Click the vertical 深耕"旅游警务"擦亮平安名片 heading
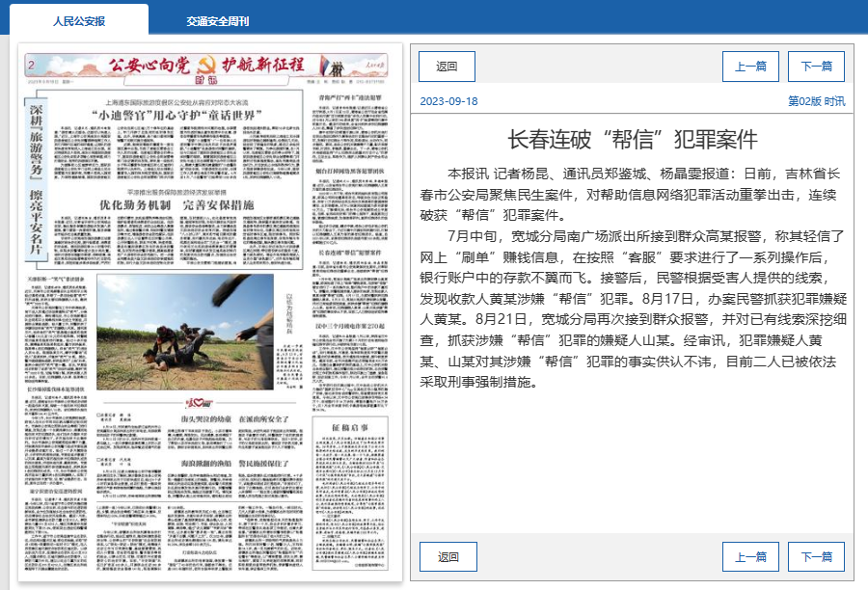Viewport: 868px width, 590px height. 36,179
